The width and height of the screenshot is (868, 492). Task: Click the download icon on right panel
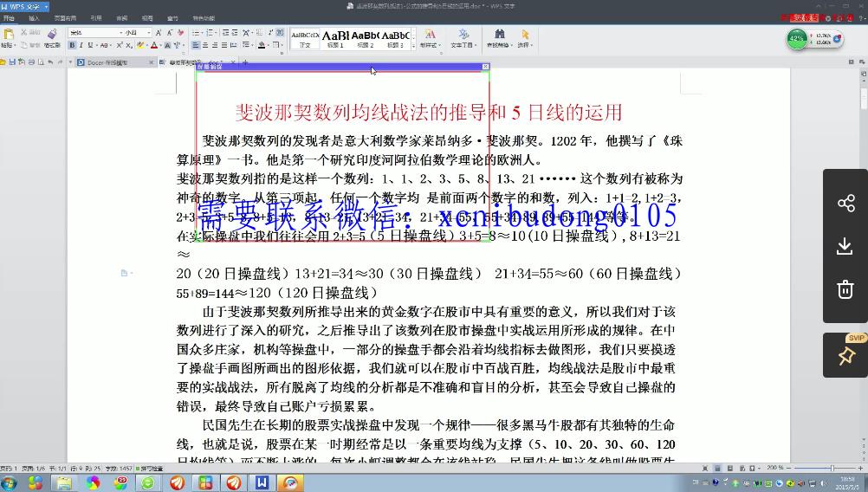coord(845,247)
